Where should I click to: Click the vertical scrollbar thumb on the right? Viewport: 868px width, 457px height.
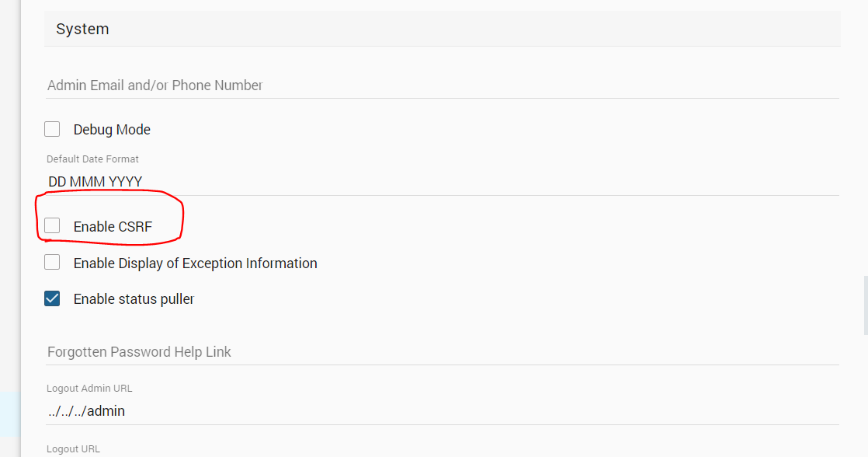tap(865, 305)
